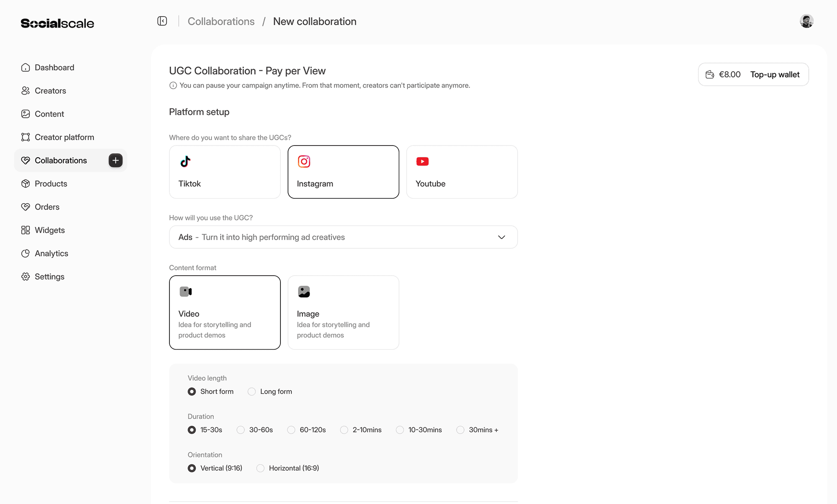Click the Socialscale logo
This screenshot has width=837, height=504.
pyautogui.click(x=57, y=23)
